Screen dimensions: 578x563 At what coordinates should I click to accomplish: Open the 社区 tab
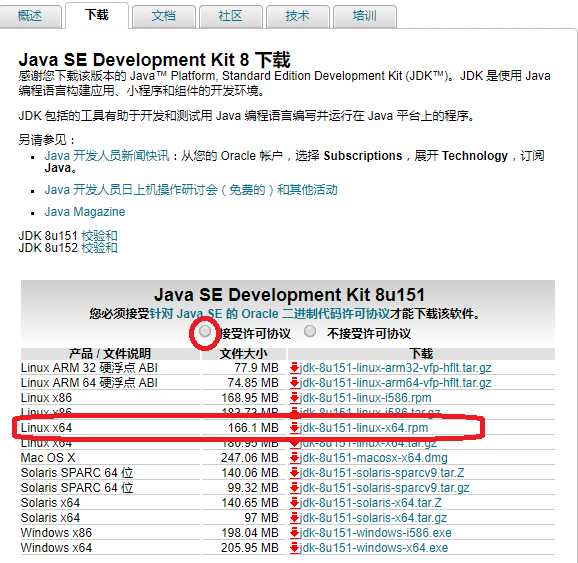pyautogui.click(x=230, y=16)
